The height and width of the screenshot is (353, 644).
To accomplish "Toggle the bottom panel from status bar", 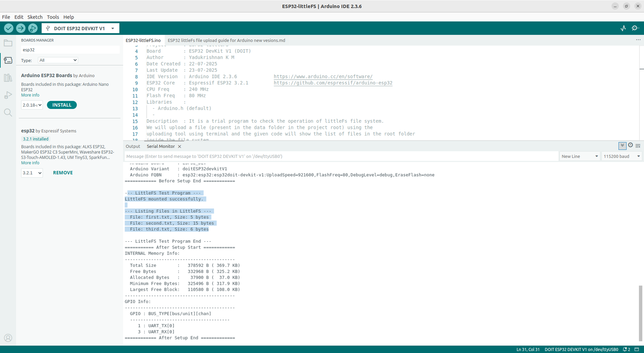I will pyautogui.click(x=637, y=350).
